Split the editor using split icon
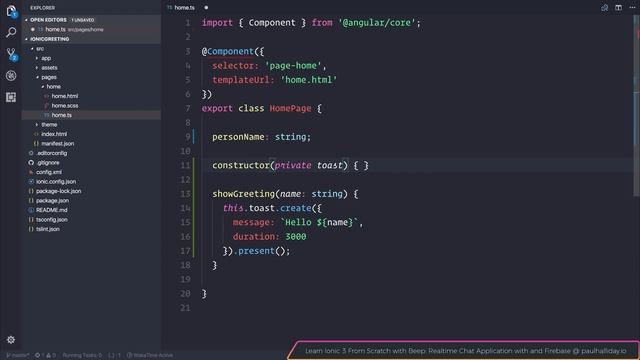Image resolution: width=640 pixels, height=360 pixels. (x=618, y=8)
